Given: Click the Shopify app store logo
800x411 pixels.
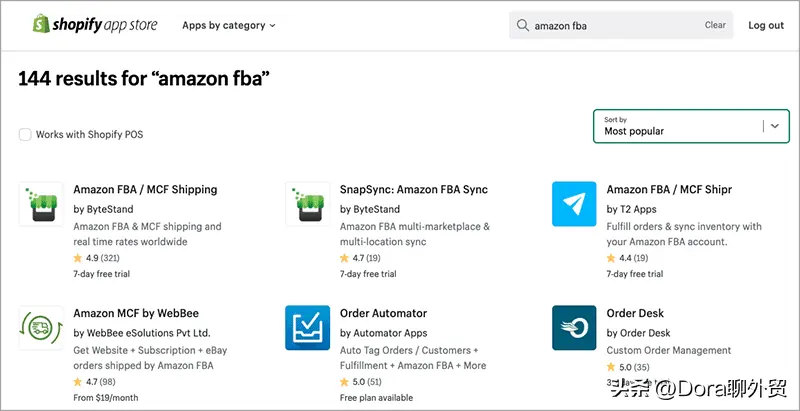Looking at the screenshot, I should point(95,25).
